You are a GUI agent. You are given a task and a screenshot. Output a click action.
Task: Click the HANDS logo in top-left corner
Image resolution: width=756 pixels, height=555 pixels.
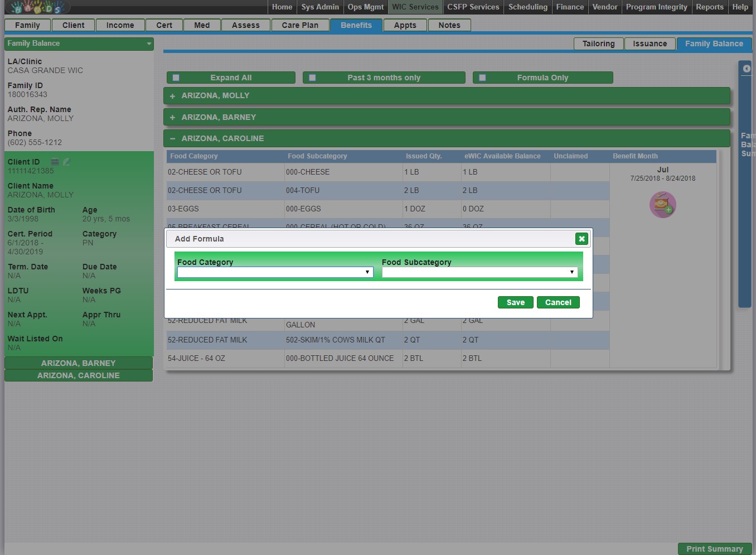tap(37, 7)
